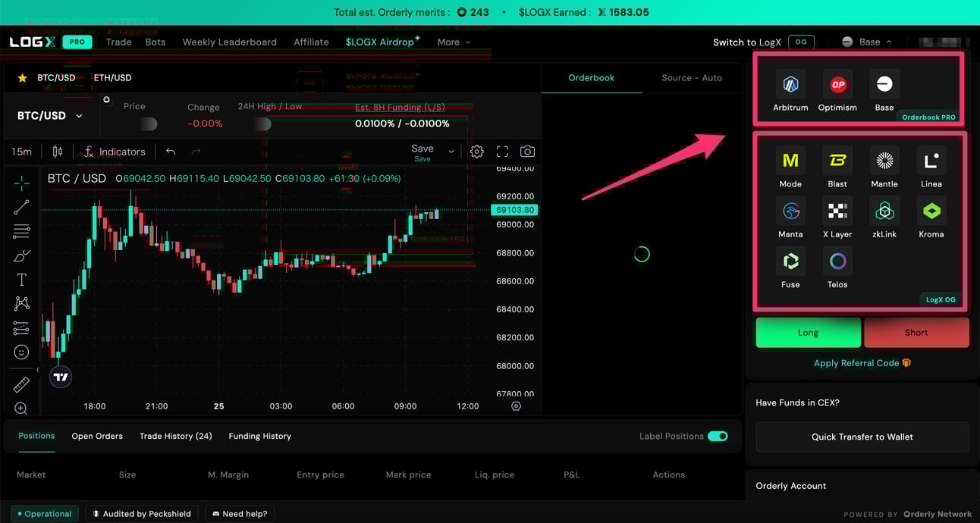980x523 pixels.
Task: Select the trend line drawing tool
Action: pyautogui.click(x=21, y=207)
